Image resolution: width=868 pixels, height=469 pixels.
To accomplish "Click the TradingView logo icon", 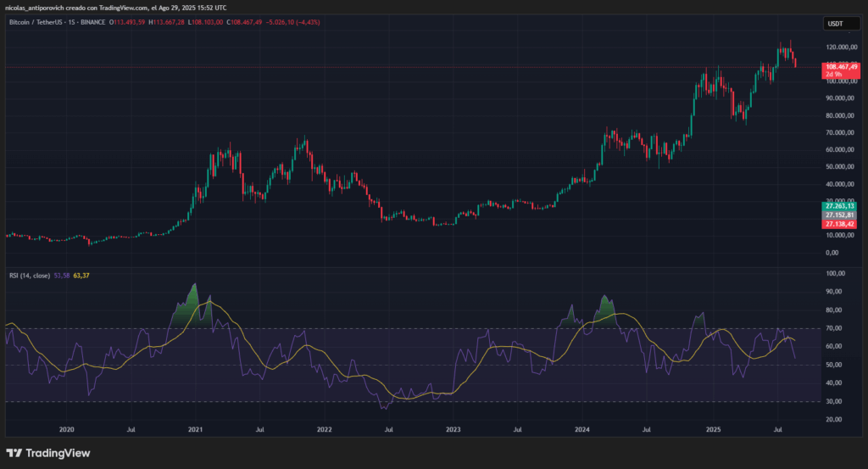I will (x=14, y=453).
